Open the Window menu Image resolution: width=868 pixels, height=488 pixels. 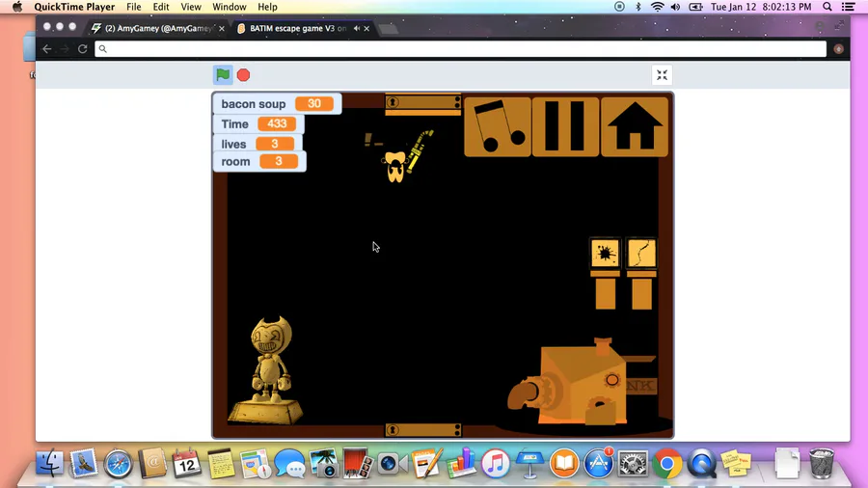click(230, 7)
